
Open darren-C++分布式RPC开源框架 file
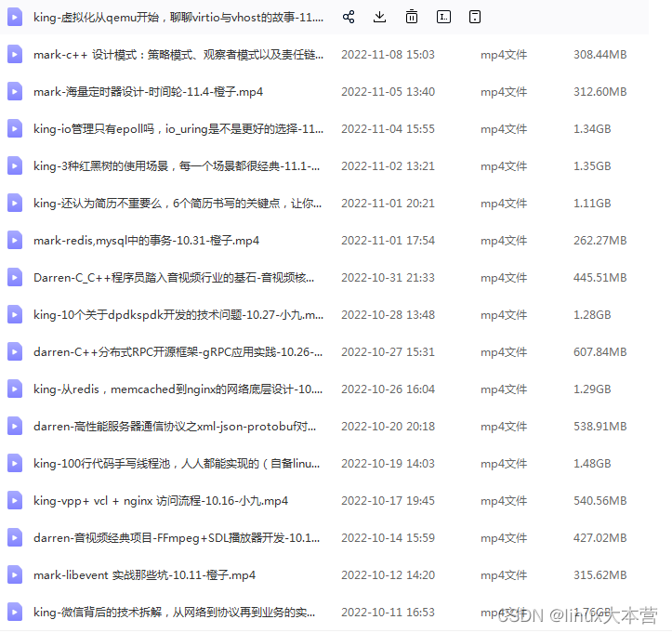(178, 352)
